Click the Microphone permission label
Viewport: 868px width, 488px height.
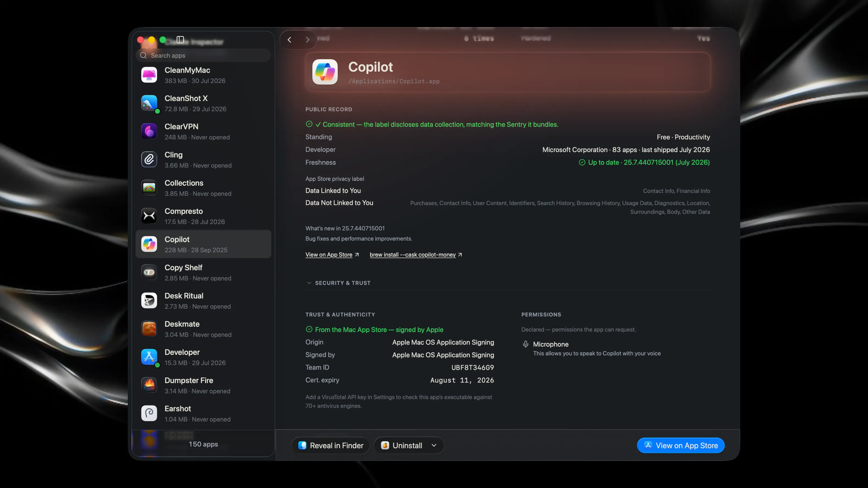tap(551, 344)
